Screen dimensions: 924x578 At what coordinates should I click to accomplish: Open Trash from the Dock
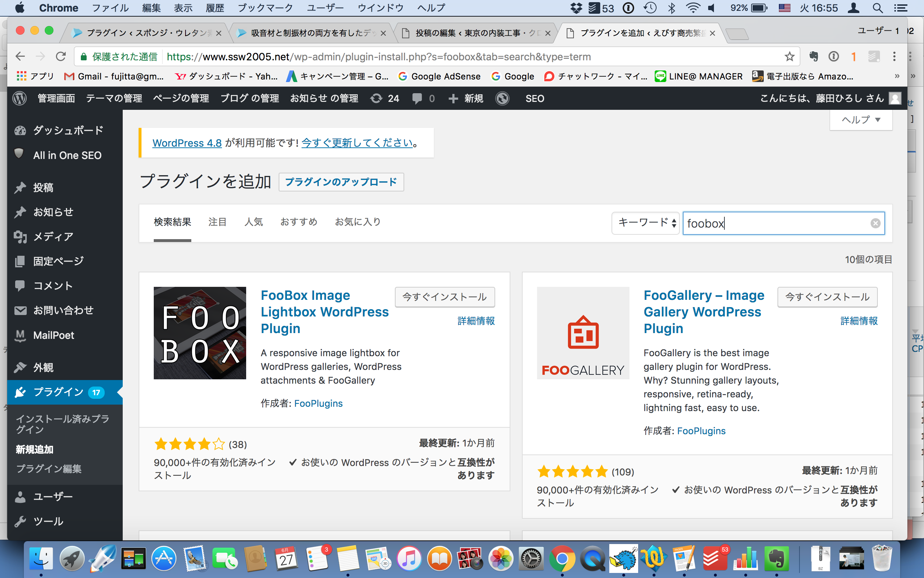point(882,558)
